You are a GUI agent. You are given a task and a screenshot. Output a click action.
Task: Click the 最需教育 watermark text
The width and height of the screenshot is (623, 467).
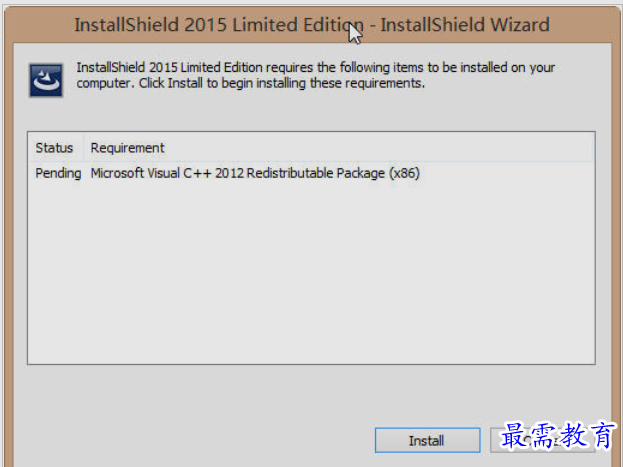(x=558, y=436)
